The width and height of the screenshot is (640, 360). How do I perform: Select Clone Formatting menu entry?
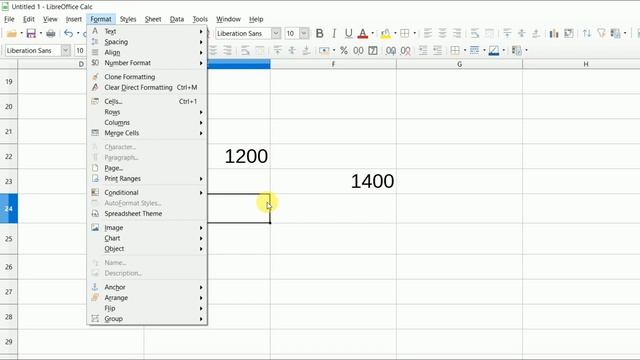pos(147,77)
